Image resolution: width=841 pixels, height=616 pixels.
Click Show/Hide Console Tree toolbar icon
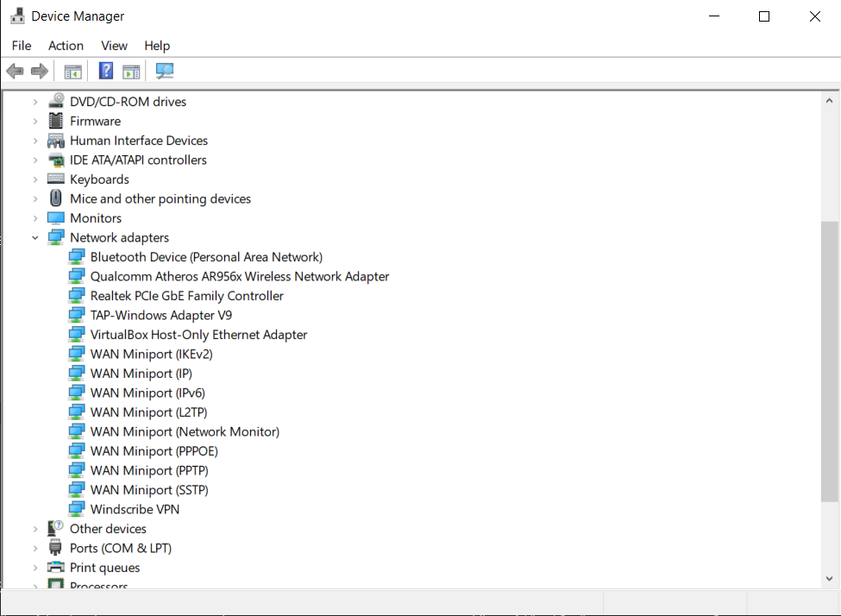73,72
